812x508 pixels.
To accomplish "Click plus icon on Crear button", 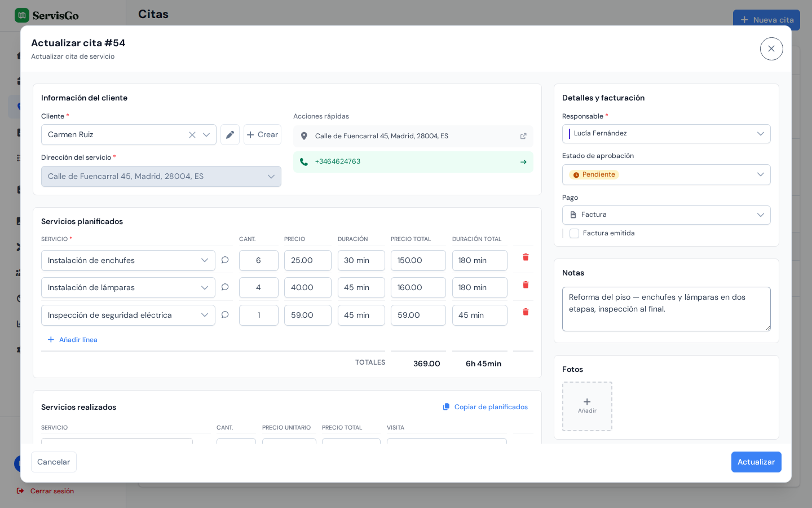I will [250, 135].
